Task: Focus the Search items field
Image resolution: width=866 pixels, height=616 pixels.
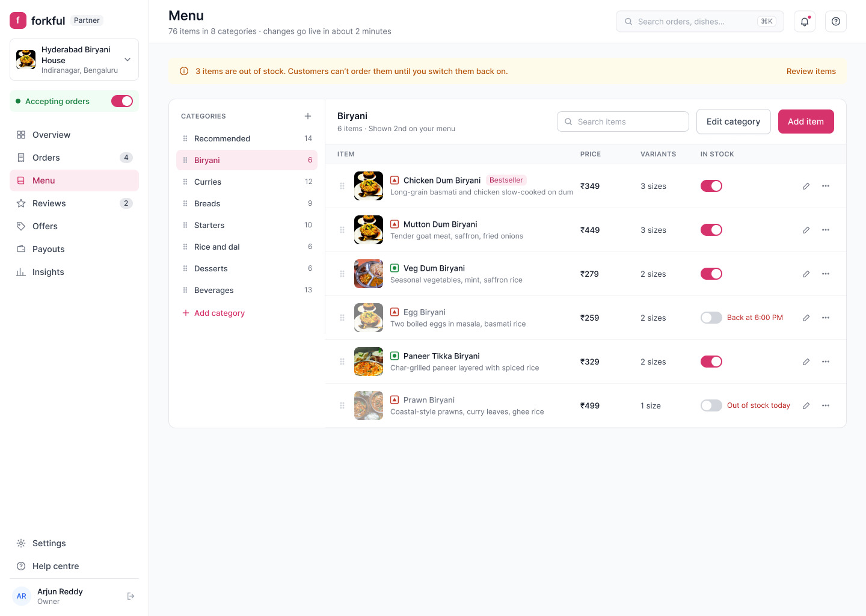Action: 622,122
